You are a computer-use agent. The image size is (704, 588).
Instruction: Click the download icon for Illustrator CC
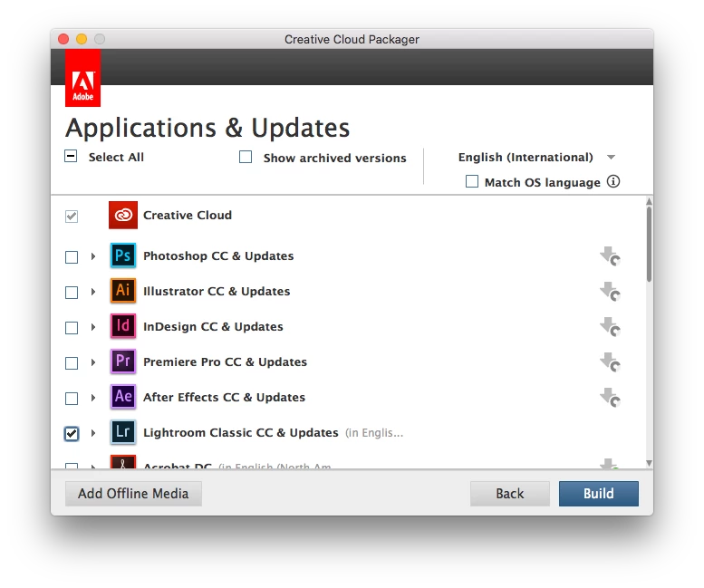610,292
